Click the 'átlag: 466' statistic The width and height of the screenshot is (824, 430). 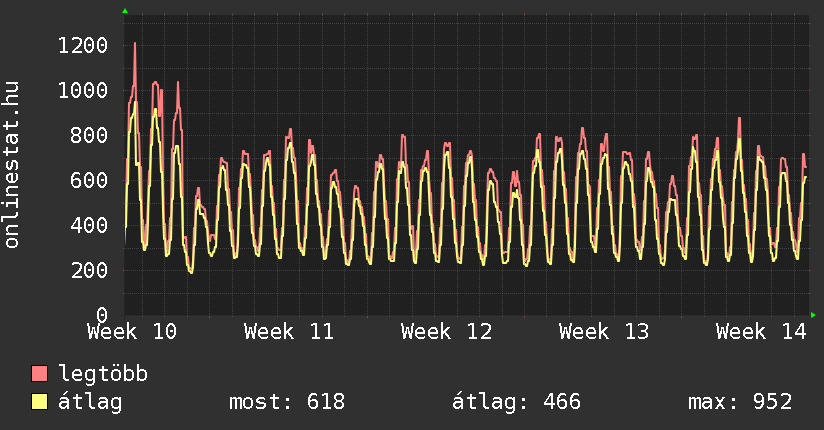pos(517,402)
